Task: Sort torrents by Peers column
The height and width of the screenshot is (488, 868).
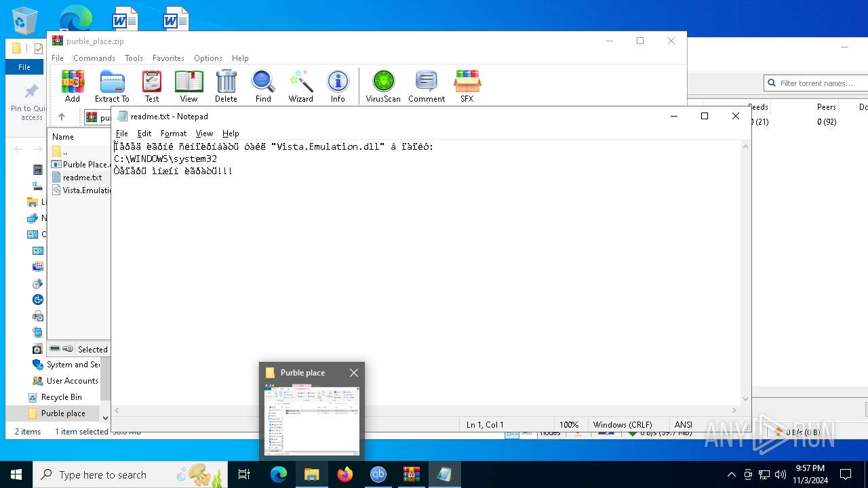Action: [x=826, y=107]
